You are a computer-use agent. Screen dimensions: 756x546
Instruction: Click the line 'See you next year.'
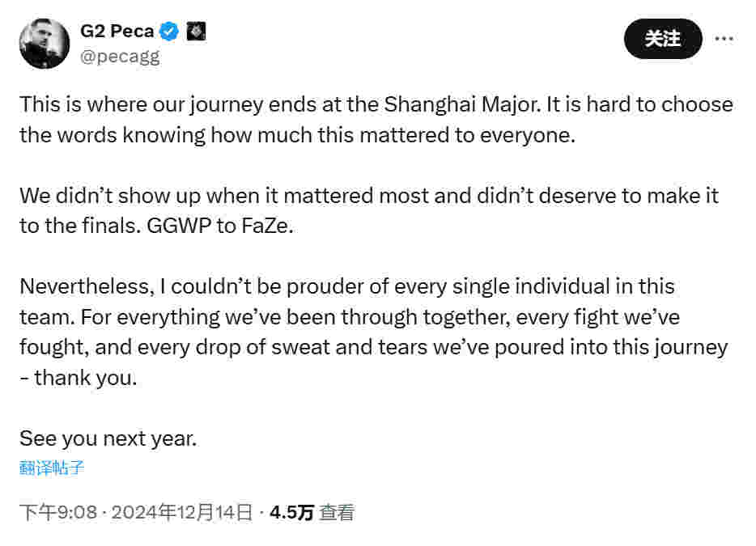[x=108, y=438]
